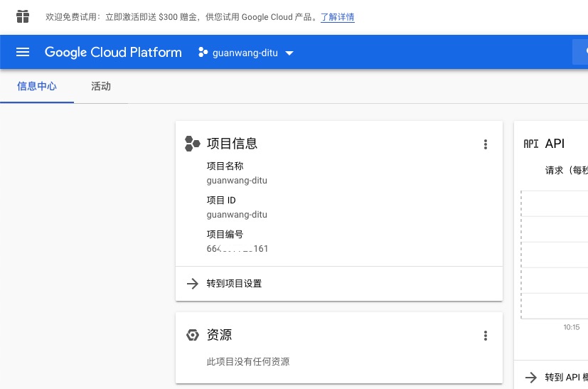Screen dimensions: 588x389
Task: Select the 项目编号 value ending 161
Action: point(237,249)
